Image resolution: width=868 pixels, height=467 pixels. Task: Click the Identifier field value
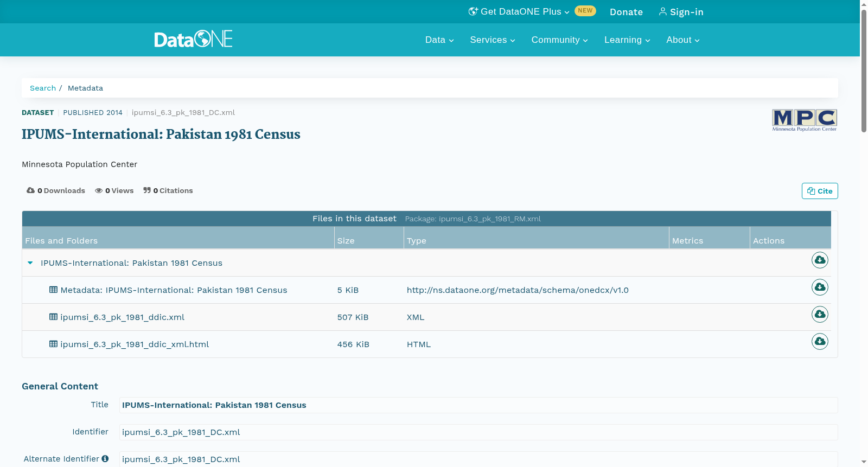pos(478,432)
